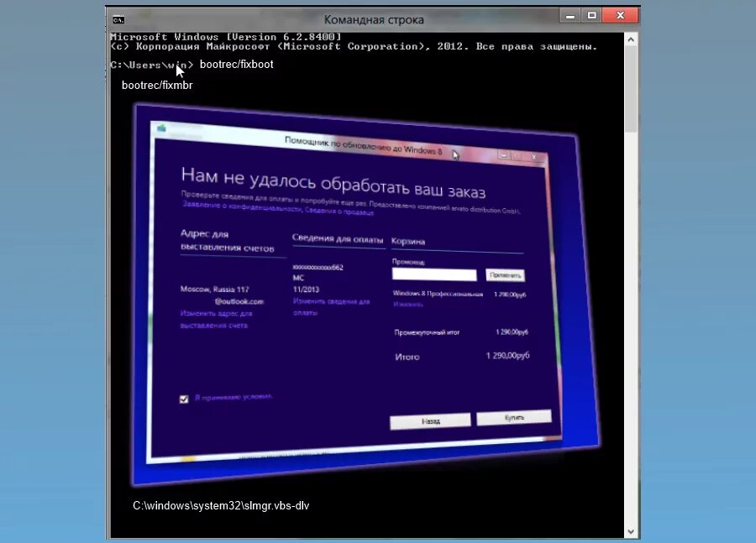Click the Корзина heading
The height and width of the screenshot is (543, 756).
(x=408, y=242)
